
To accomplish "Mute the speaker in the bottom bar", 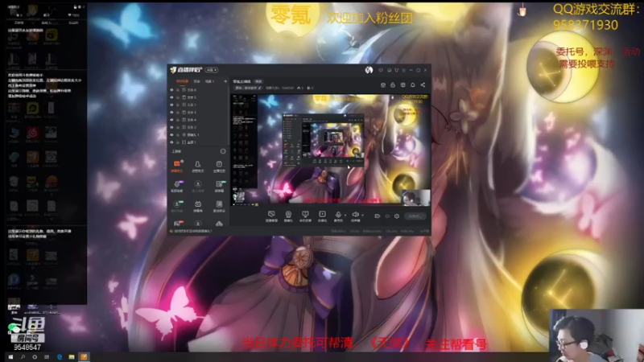I will (x=355, y=215).
